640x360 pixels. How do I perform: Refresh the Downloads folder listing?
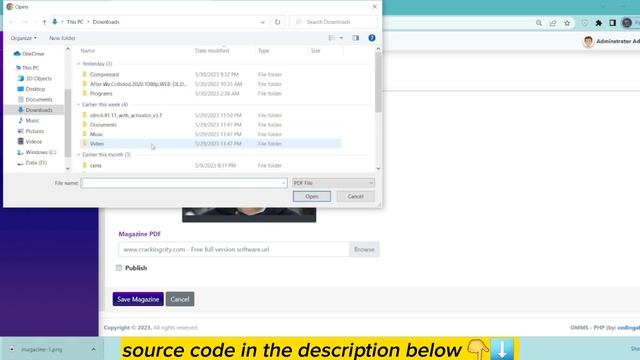(x=278, y=22)
